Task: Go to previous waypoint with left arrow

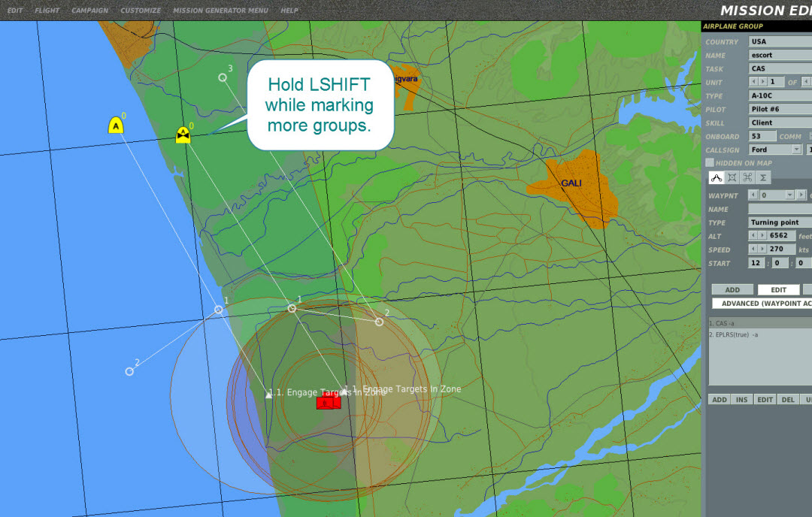Action: (x=753, y=195)
